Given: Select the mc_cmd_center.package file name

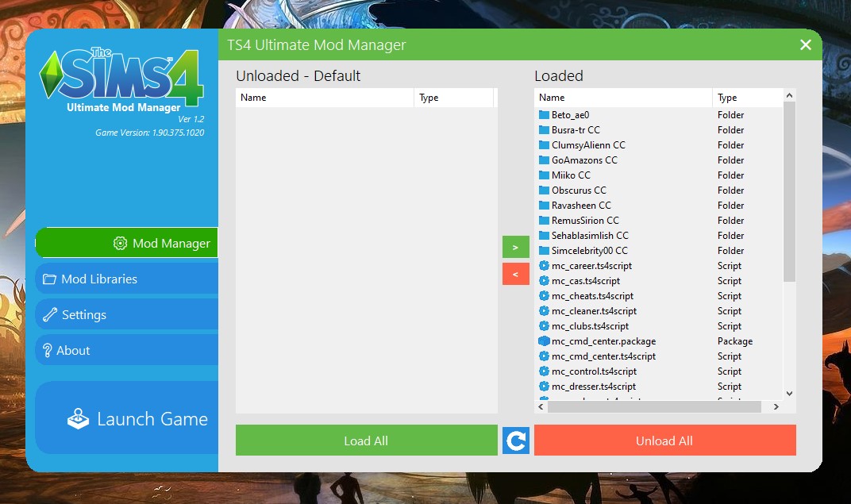Looking at the screenshot, I should coord(603,341).
